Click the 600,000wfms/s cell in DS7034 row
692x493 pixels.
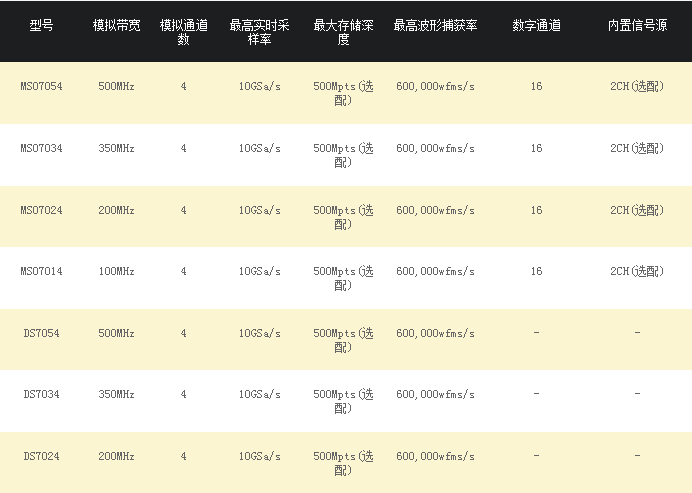pos(435,394)
